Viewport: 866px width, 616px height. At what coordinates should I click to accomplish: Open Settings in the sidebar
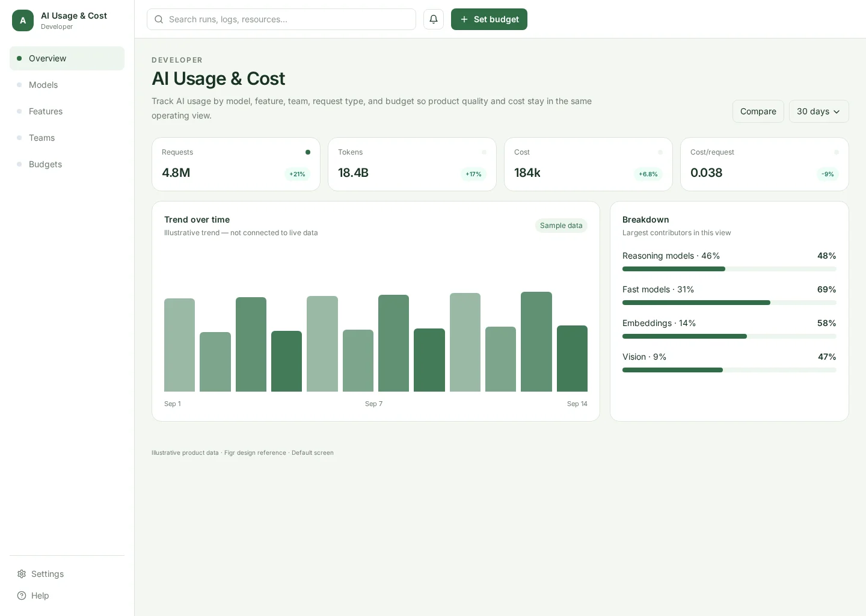(67, 574)
